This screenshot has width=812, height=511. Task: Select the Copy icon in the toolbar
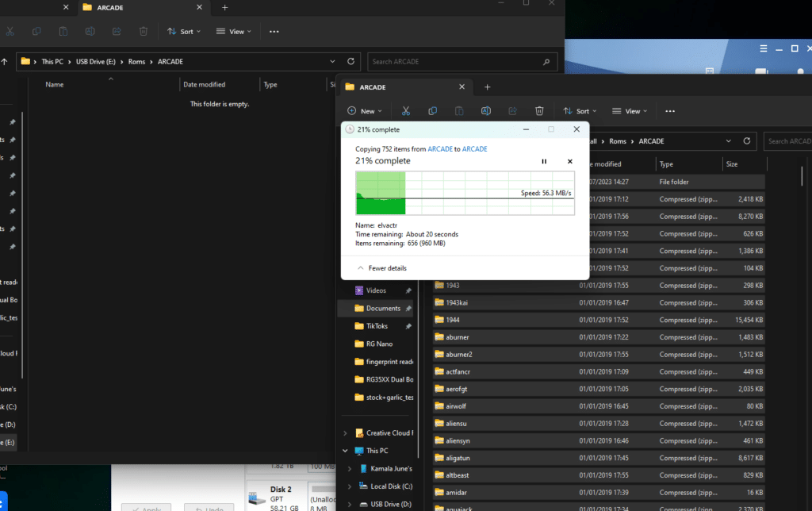(x=432, y=110)
